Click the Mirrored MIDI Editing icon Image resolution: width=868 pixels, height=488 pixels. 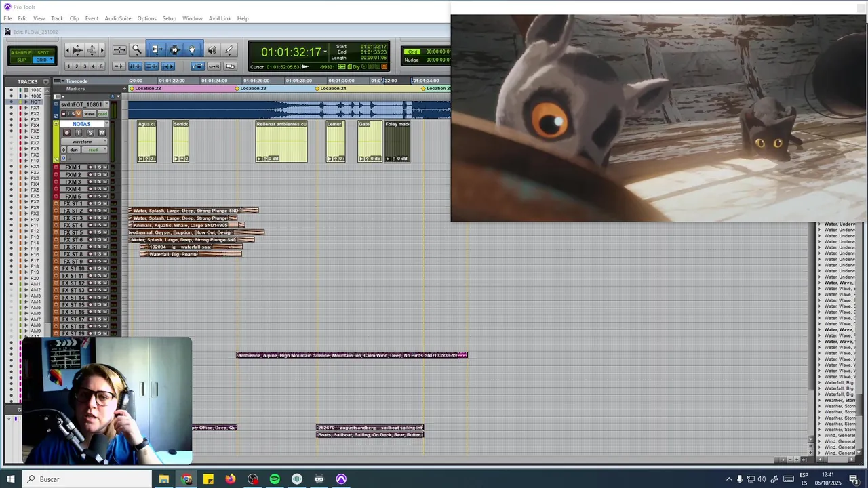coord(214,66)
